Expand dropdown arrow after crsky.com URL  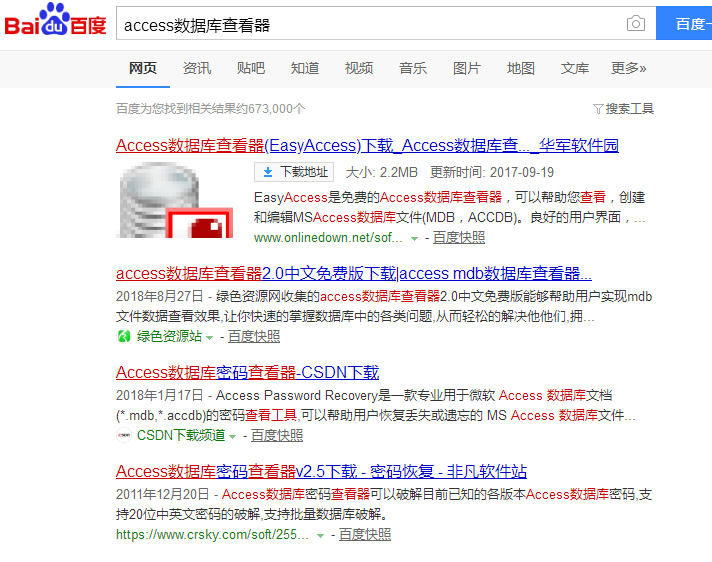coord(320,536)
